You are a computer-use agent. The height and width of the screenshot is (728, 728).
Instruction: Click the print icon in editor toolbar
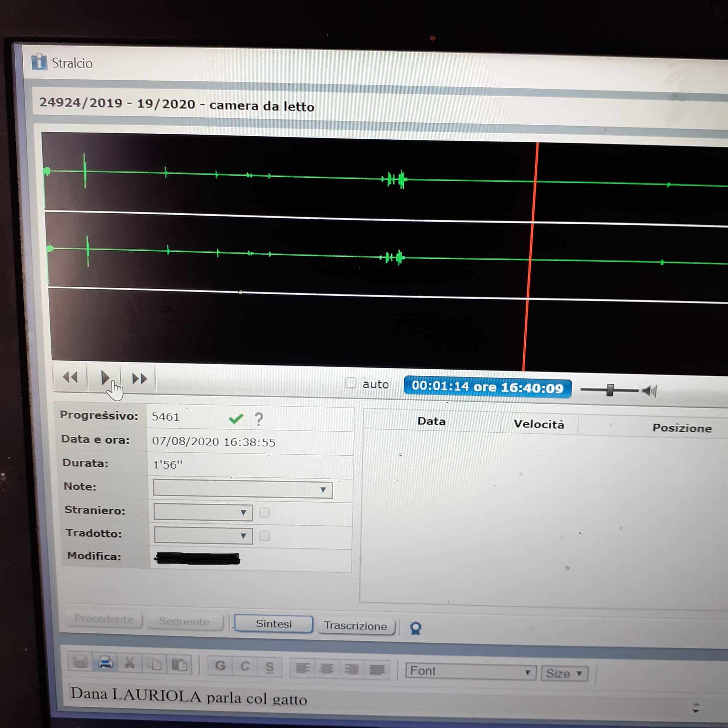tap(105, 663)
